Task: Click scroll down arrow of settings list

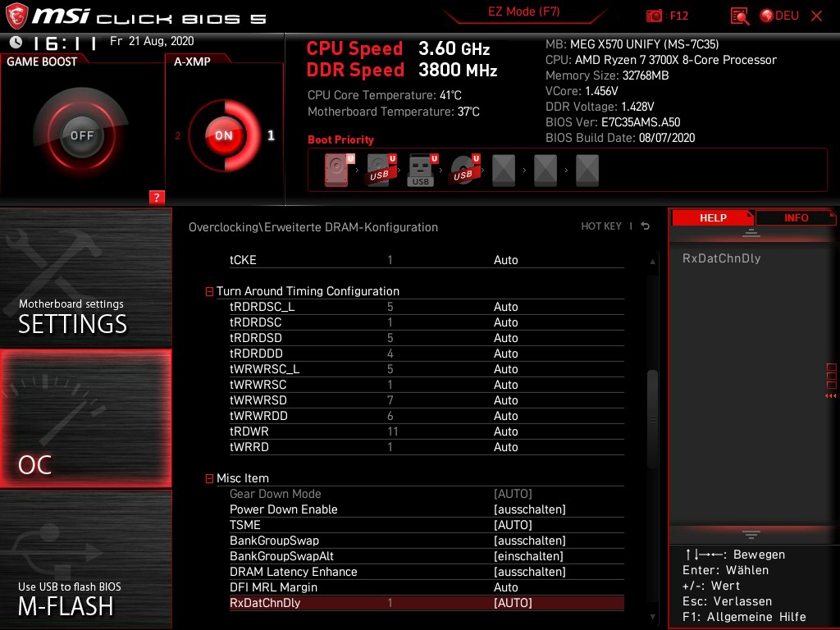Action: [x=652, y=617]
